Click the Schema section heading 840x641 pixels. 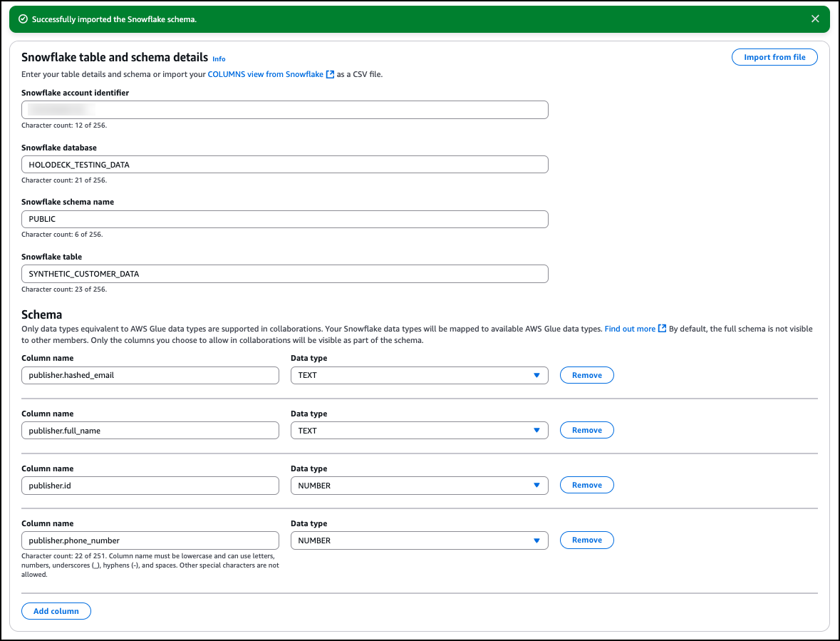[42, 314]
